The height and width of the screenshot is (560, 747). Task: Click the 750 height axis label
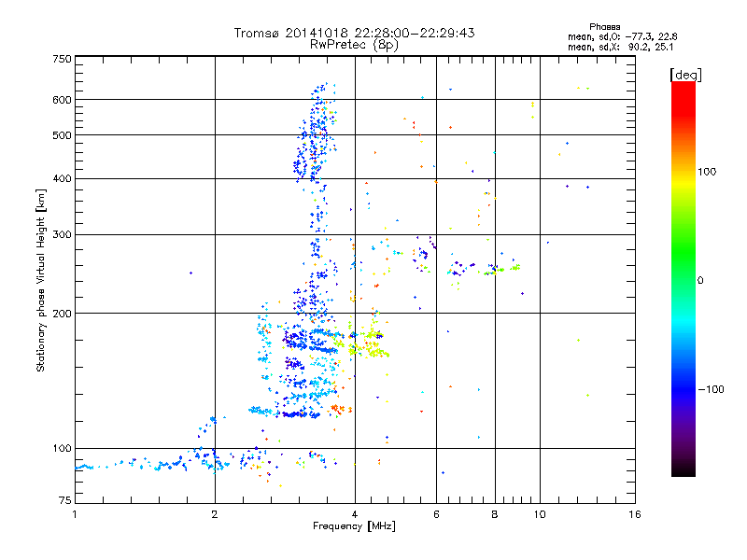62,59
